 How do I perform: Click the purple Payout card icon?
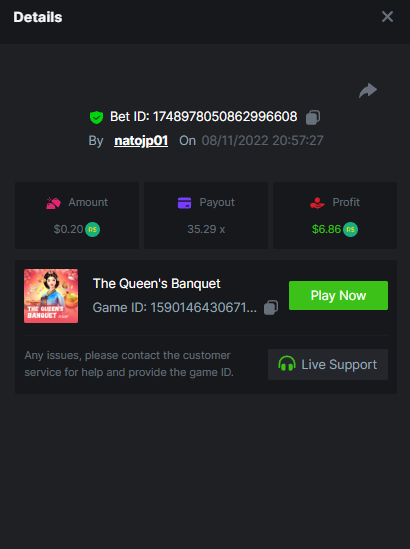185,203
